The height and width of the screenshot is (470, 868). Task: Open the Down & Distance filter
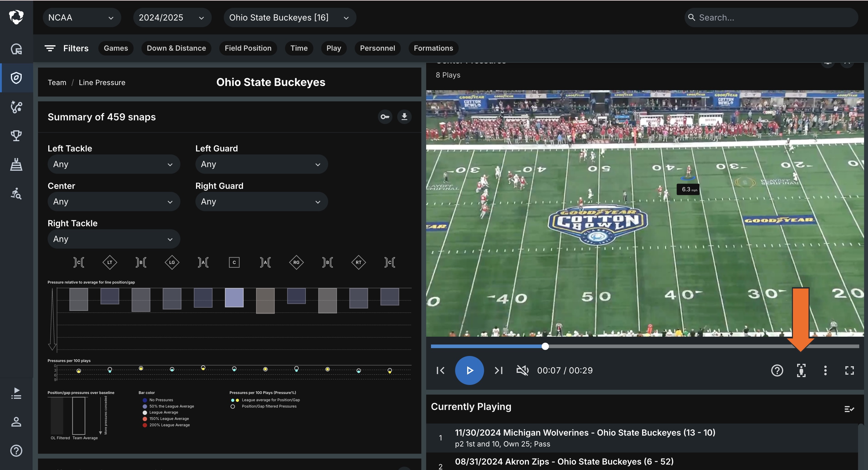tap(176, 48)
